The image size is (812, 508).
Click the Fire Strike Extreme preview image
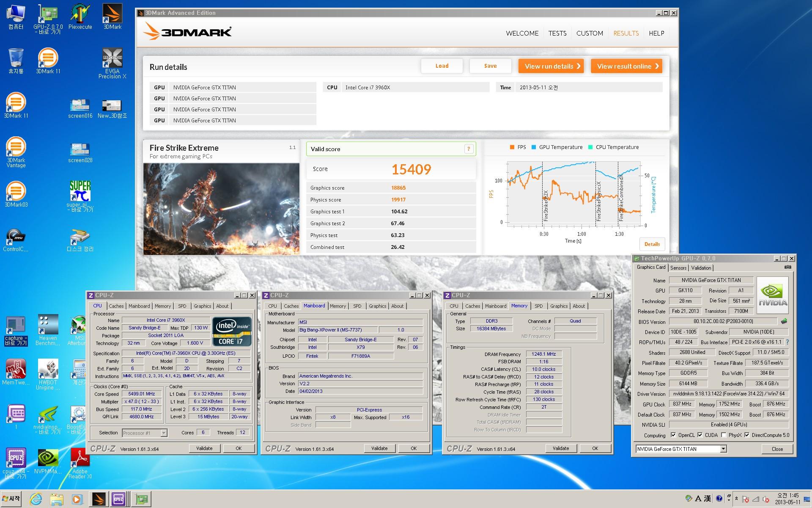[x=221, y=209]
